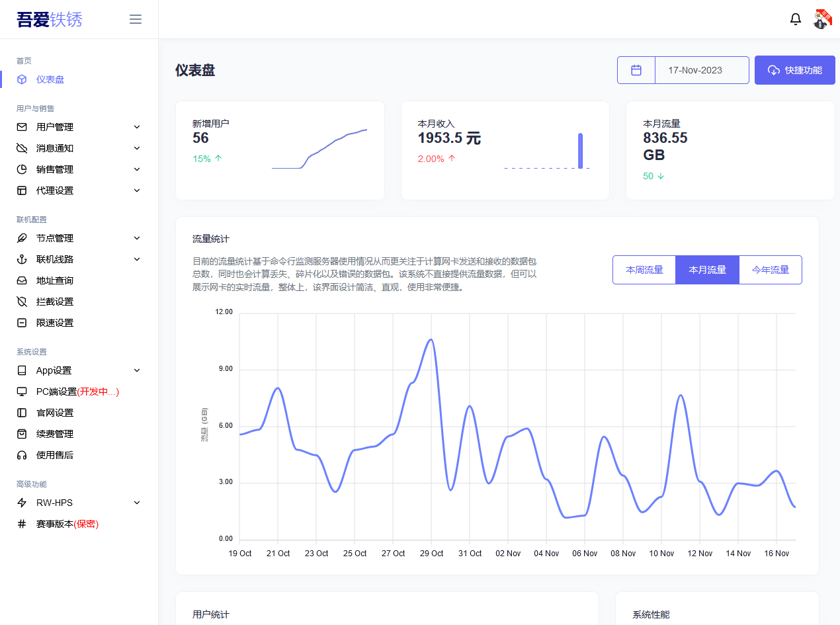Open 仪表盘 in the sidebar
840x625 pixels.
(50, 79)
